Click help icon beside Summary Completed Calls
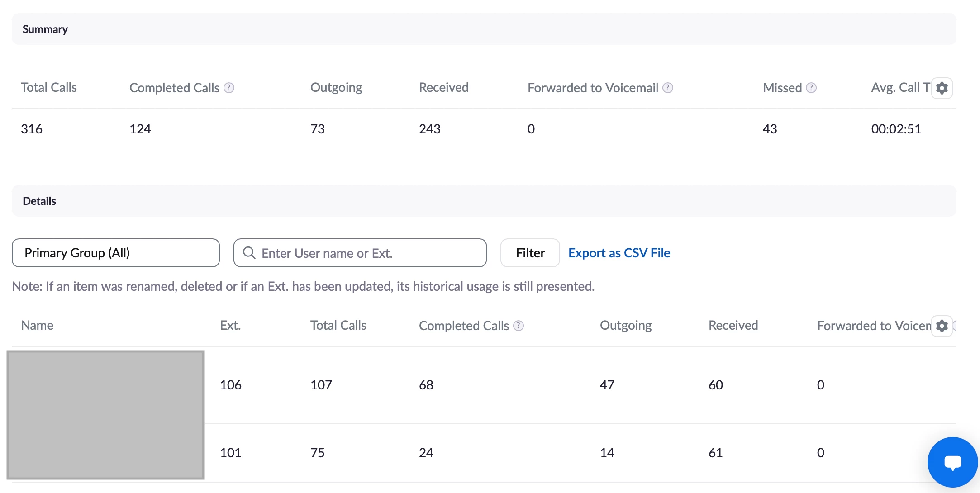Viewport: 980px width, 493px height. click(229, 88)
